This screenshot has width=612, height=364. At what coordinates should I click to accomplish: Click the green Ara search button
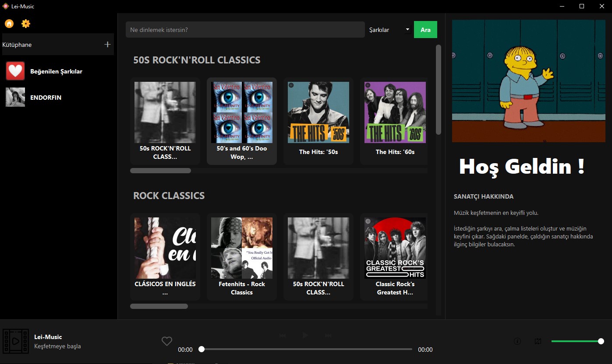click(x=425, y=30)
